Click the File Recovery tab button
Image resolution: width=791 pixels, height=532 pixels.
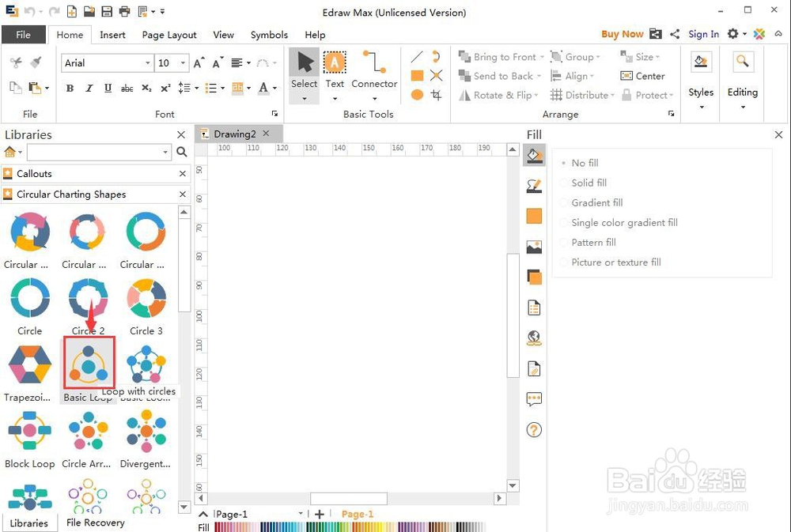[96, 523]
